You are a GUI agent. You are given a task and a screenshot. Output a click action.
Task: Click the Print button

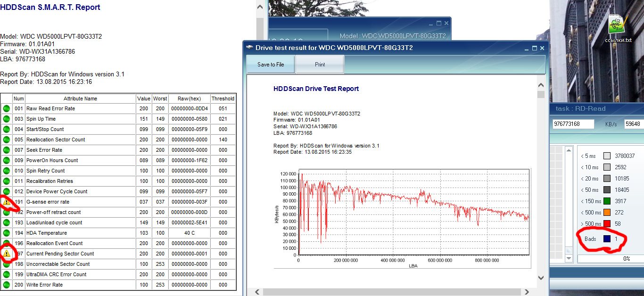click(x=320, y=65)
